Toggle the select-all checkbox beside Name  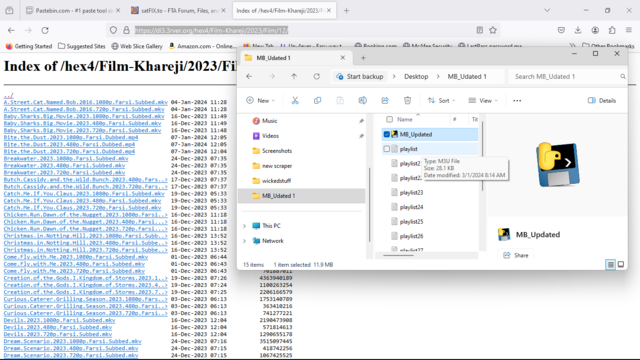(389, 119)
